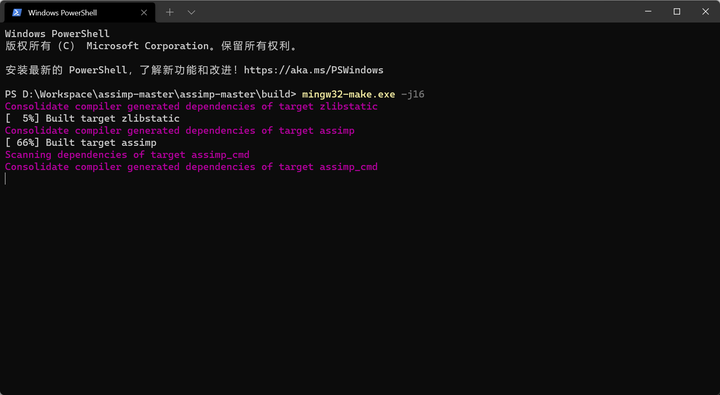This screenshot has width=720, height=395.
Task: Click 'Scanning dependencies of target assimp_cmd' line
Action: pos(127,155)
